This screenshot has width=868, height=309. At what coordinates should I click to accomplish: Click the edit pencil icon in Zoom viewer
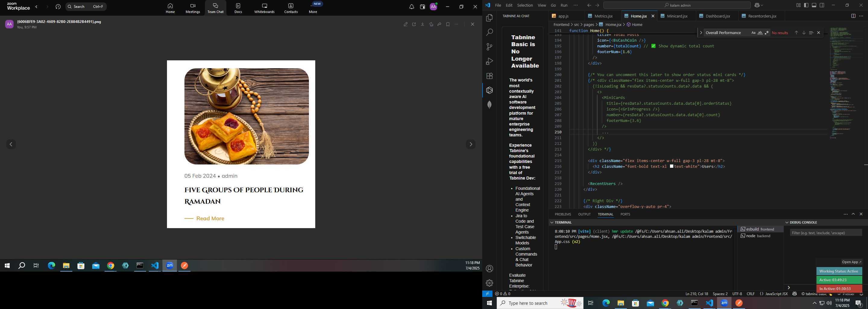(x=406, y=24)
